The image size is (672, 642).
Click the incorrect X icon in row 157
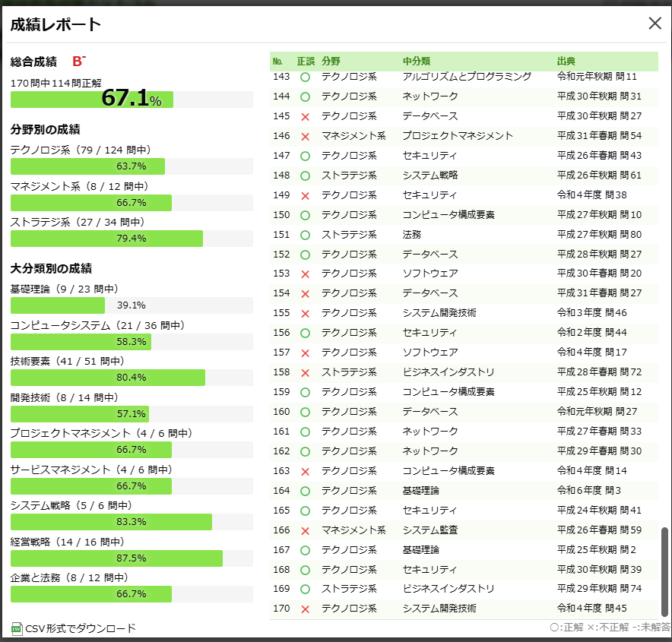point(305,353)
